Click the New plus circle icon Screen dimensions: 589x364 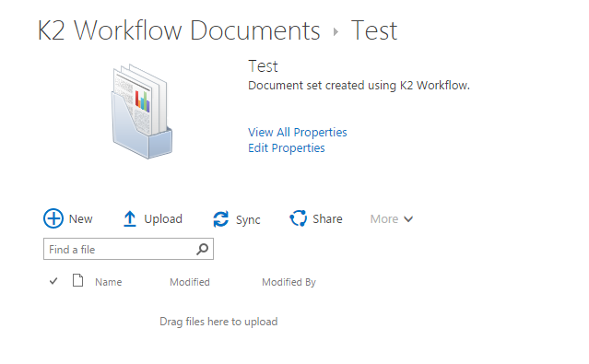point(53,218)
